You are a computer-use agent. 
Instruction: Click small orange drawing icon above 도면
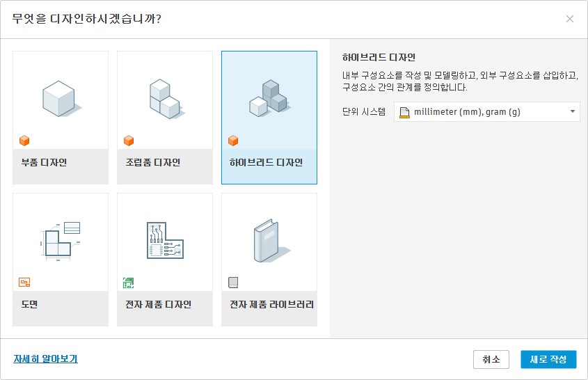[x=24, y=283]
